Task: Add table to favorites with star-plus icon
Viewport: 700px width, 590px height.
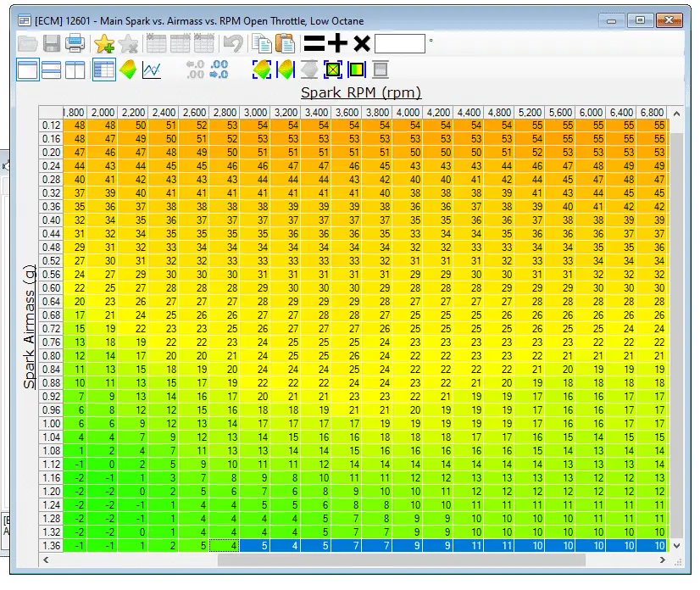Action: 104,43
